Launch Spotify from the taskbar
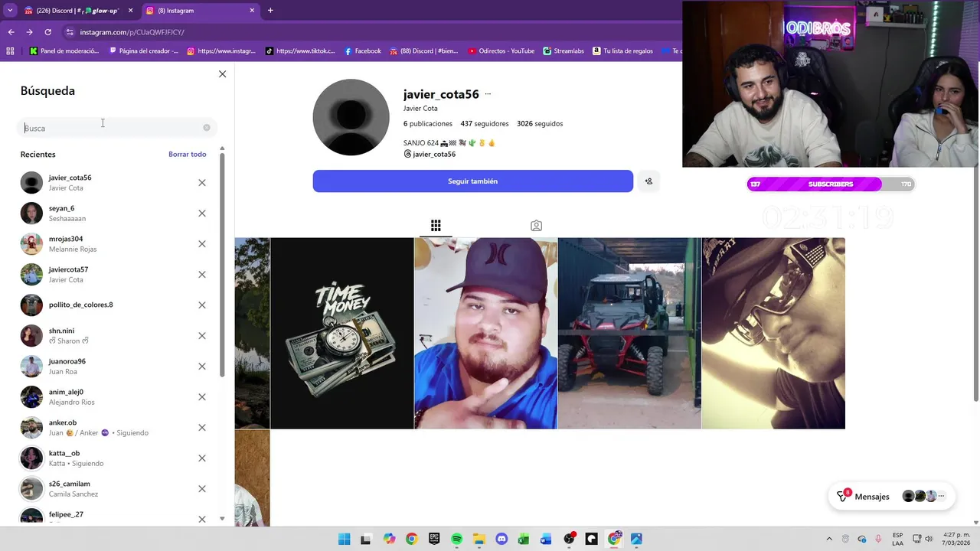980x551 pixels. coord(456,540)
